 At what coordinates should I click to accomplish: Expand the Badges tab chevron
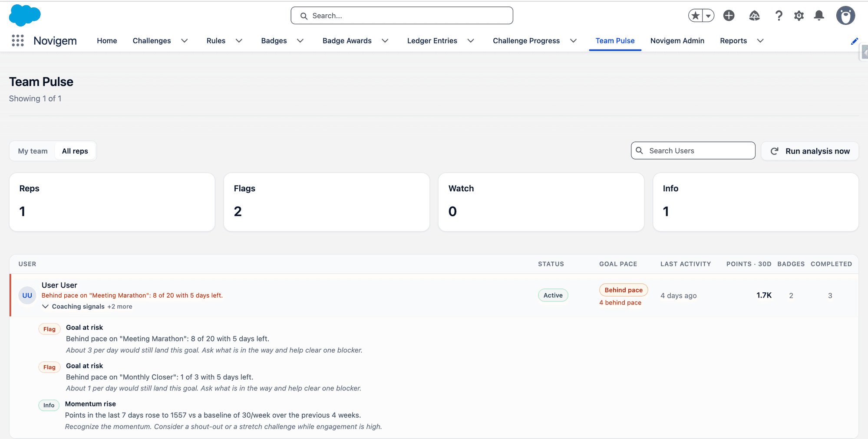pyautogui.click(x=300, y=41)
